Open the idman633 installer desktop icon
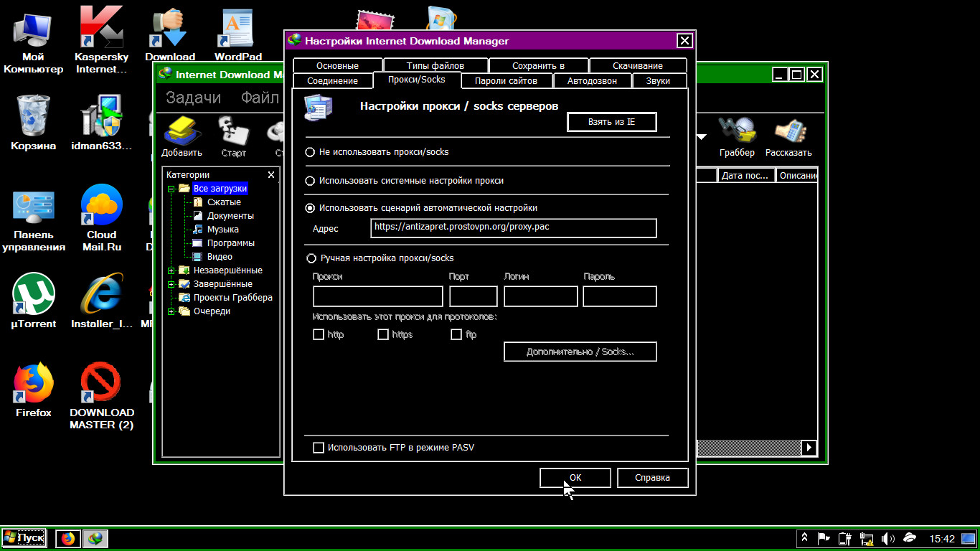This screenshot has width=980, height=551. (101, 123)
